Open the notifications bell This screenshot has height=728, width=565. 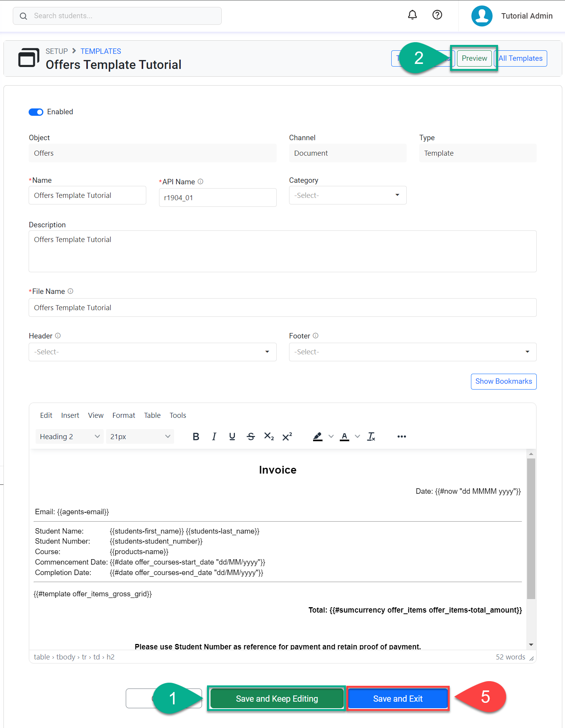[413, 15]
